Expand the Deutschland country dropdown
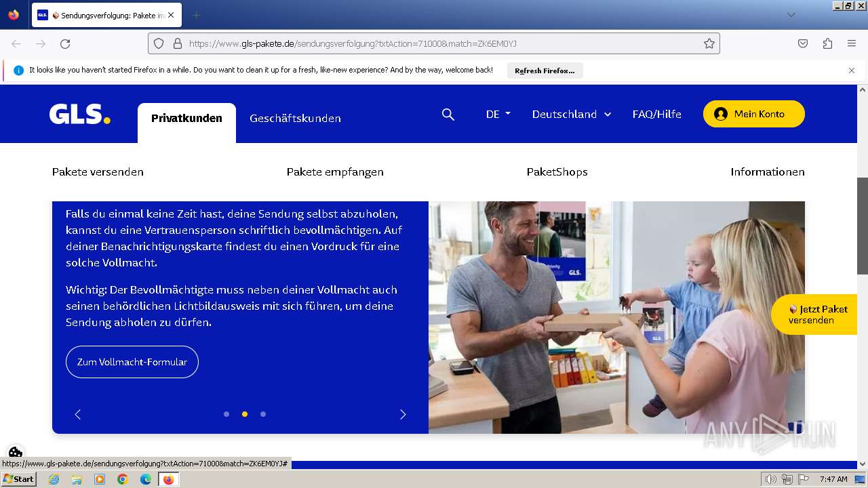This screenshot has width=868, height=488. [x=572, y=114]
